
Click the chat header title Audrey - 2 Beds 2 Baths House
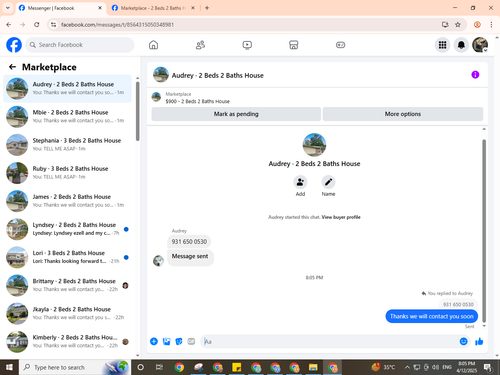(x=218, y=75)
